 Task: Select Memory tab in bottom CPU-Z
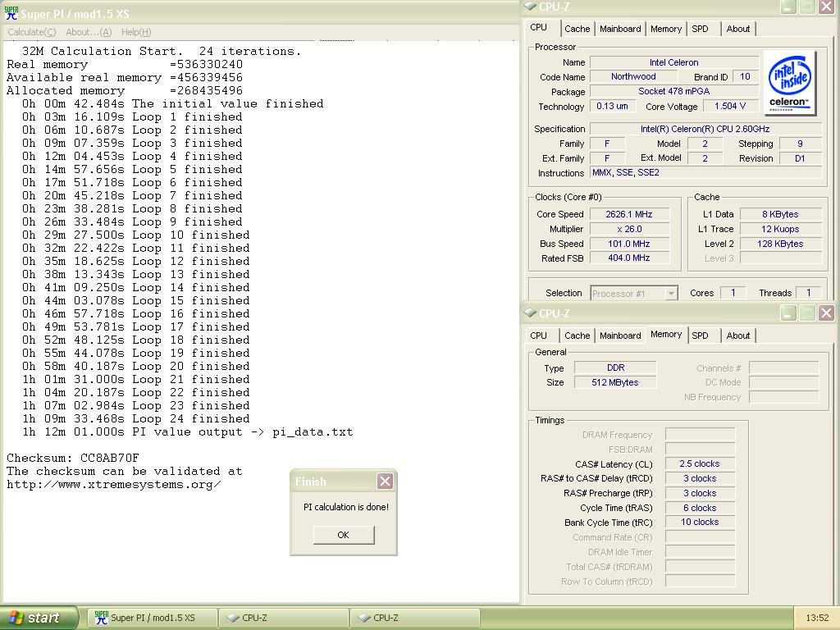pos(666,335)
